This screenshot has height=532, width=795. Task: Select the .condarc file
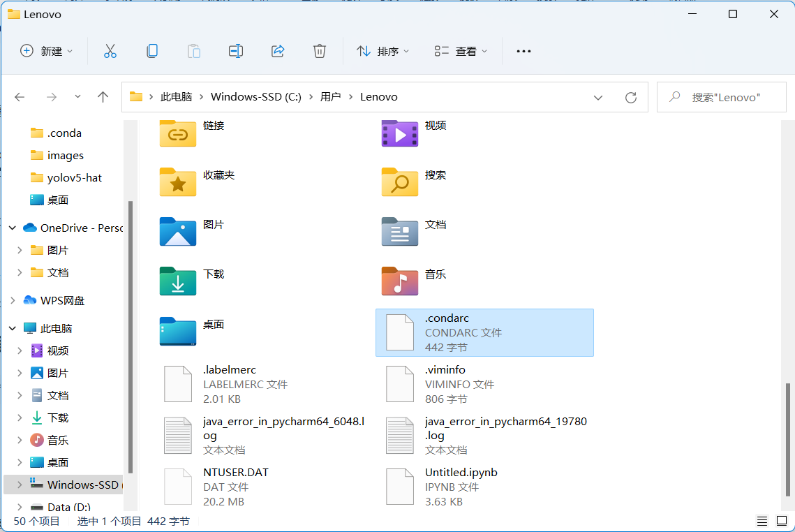coord(484,333)
